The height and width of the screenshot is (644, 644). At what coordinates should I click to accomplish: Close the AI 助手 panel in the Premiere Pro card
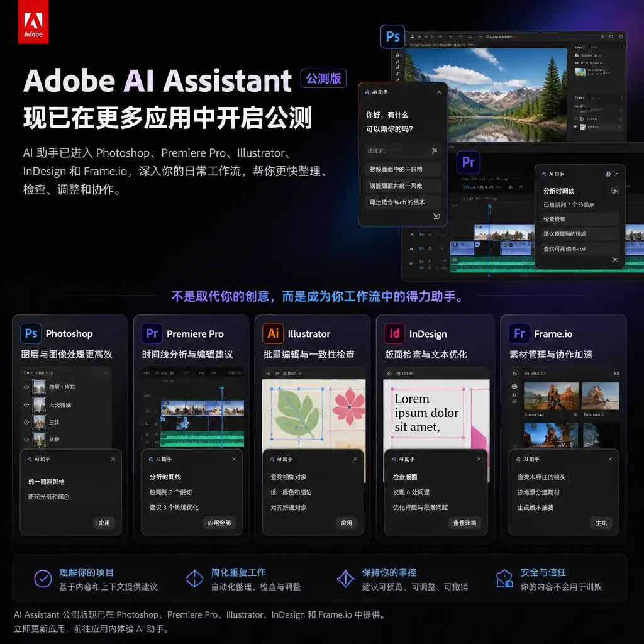click(x=234, y=458)
